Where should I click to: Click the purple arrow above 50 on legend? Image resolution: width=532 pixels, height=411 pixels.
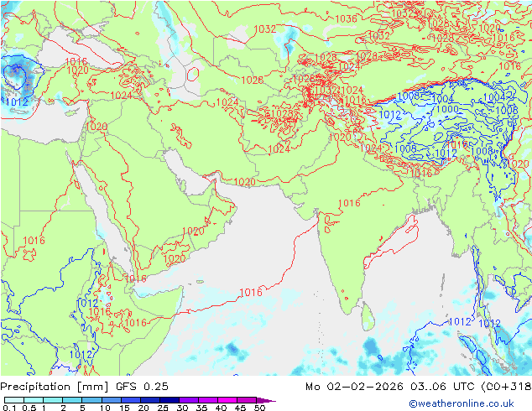266,400
